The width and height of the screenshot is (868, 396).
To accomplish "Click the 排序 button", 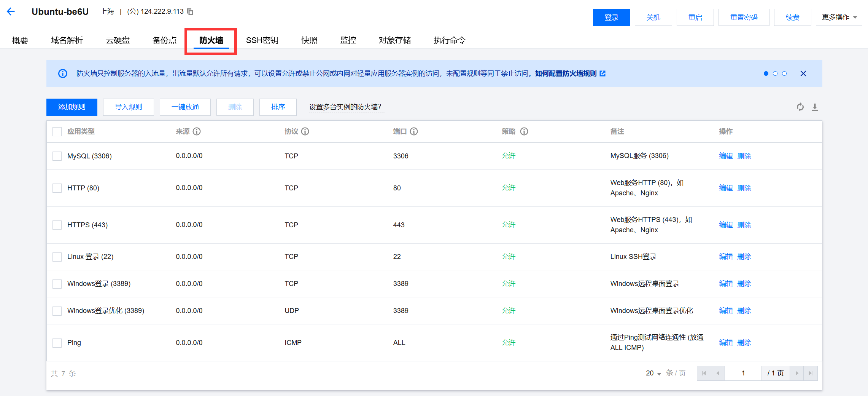I will click(x=278, y=107).
